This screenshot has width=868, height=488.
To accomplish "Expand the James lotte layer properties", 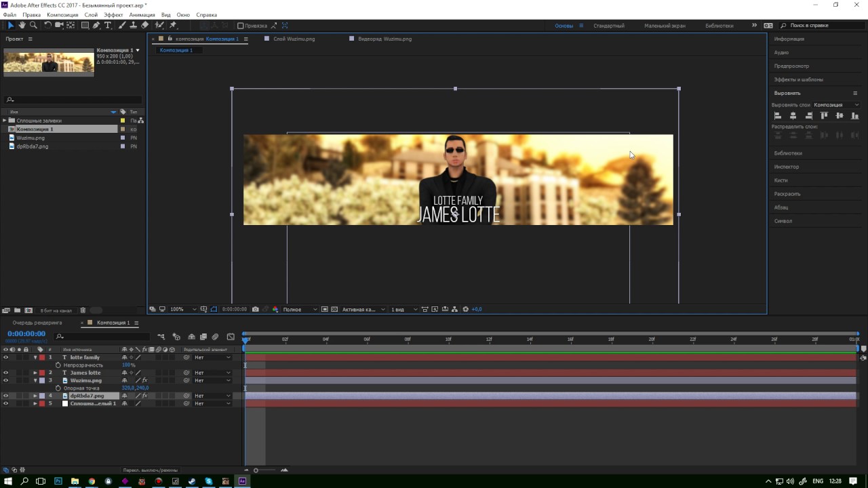I will click(35, 373).
